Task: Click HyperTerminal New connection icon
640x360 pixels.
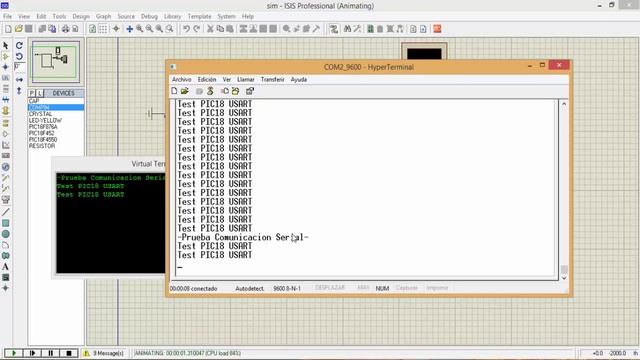Action: [x=174, y=91]
